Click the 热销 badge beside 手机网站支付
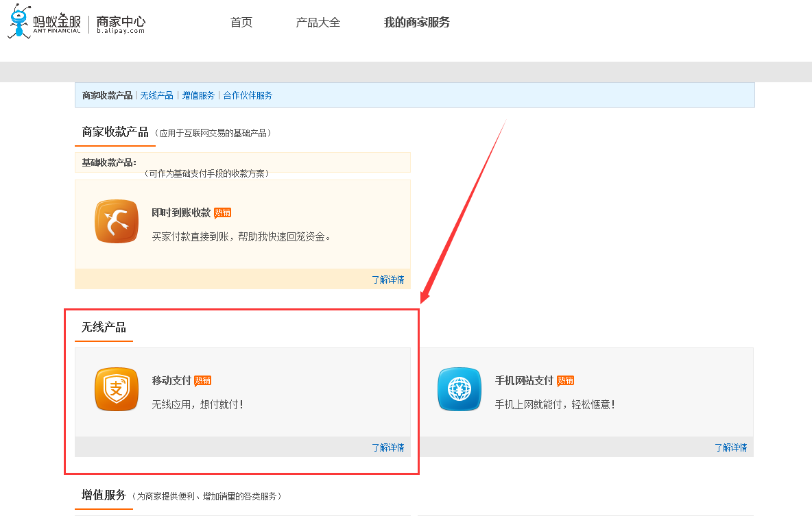This screenshot has height=516, width=812. coord(565,380)
